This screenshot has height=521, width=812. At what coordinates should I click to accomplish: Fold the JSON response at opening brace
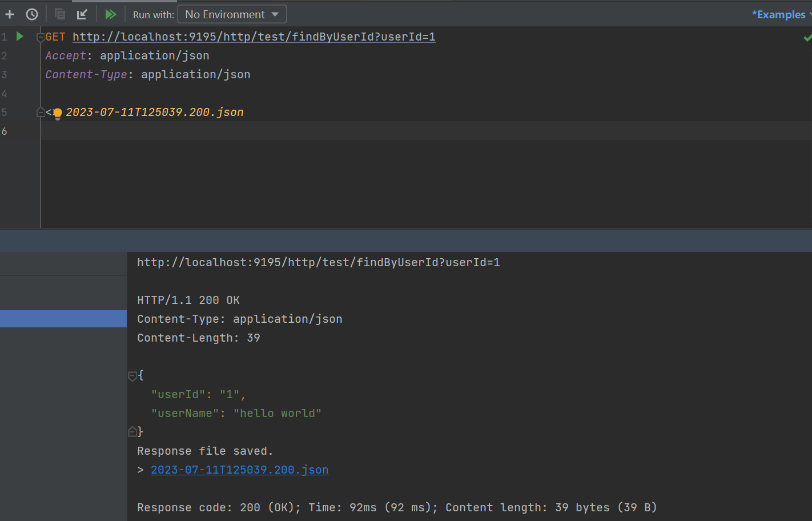(132, 376)
